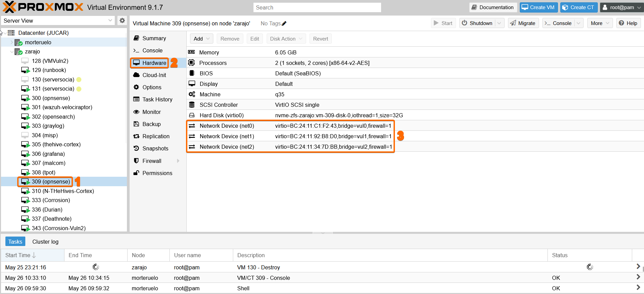
Task: Click the User name column header
Action: pos(201,255)
